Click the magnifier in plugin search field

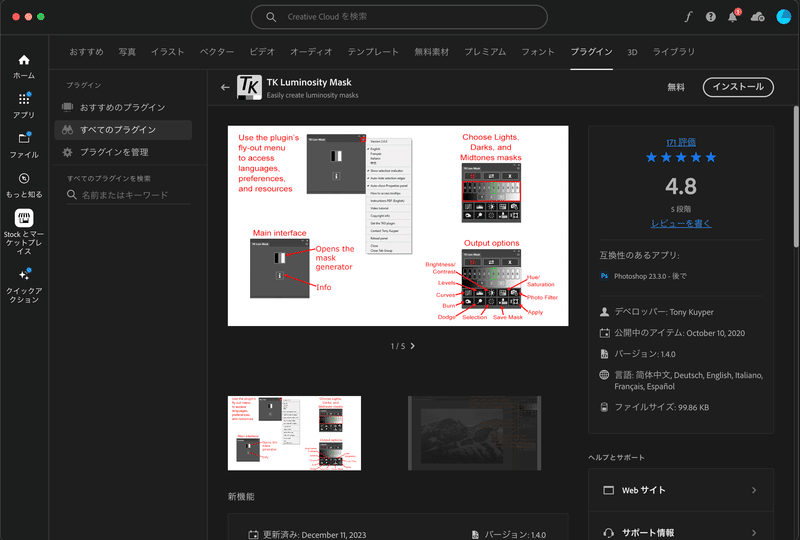coord(72,195)
